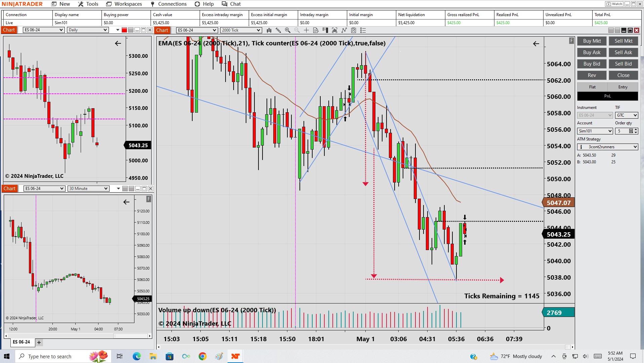Click the return-arrow on 30 Minute chart
The width and height of the screenshot is (644, 363).
pyautogui.click(x=126, y=202)
